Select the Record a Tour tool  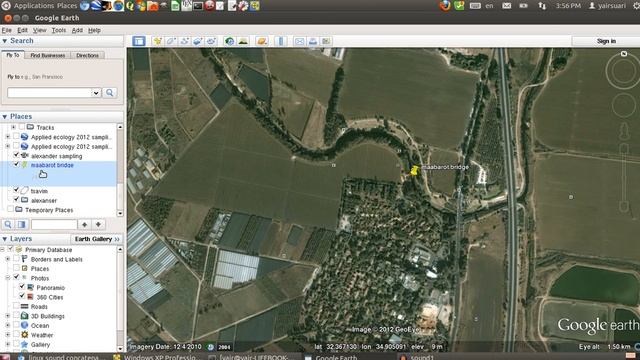pyautogui.click(x=211, y=41)
